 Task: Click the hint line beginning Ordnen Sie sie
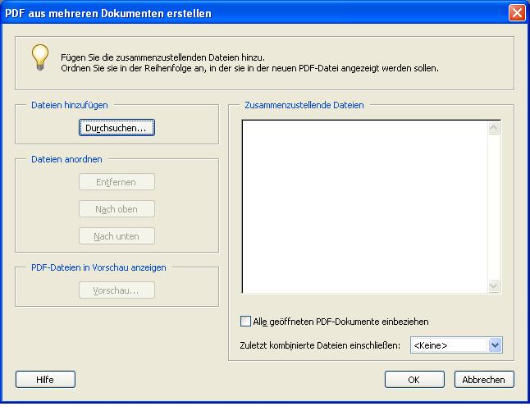(249, 68)
